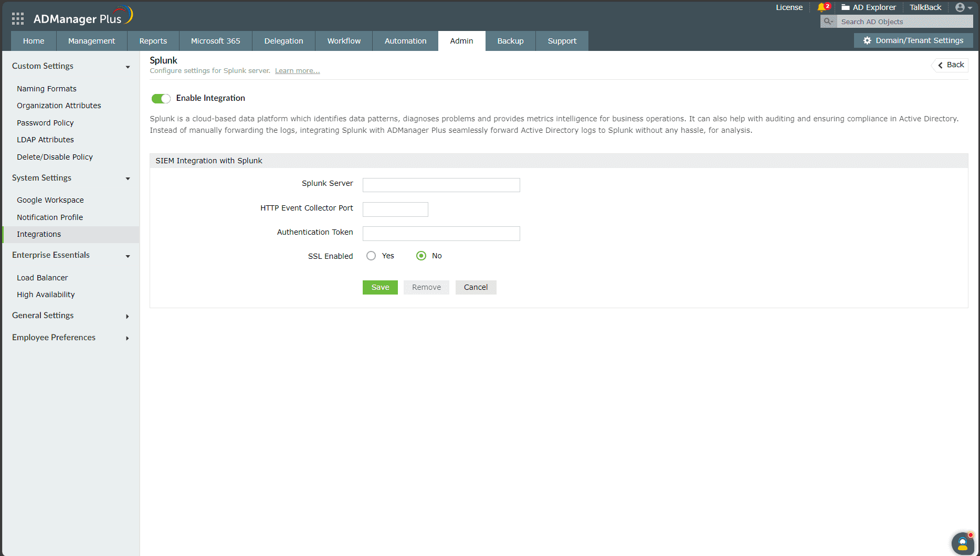Open AD Explorer folder icon
The image size is (980, 556).
pyautogui.click(x=845, y=7)
